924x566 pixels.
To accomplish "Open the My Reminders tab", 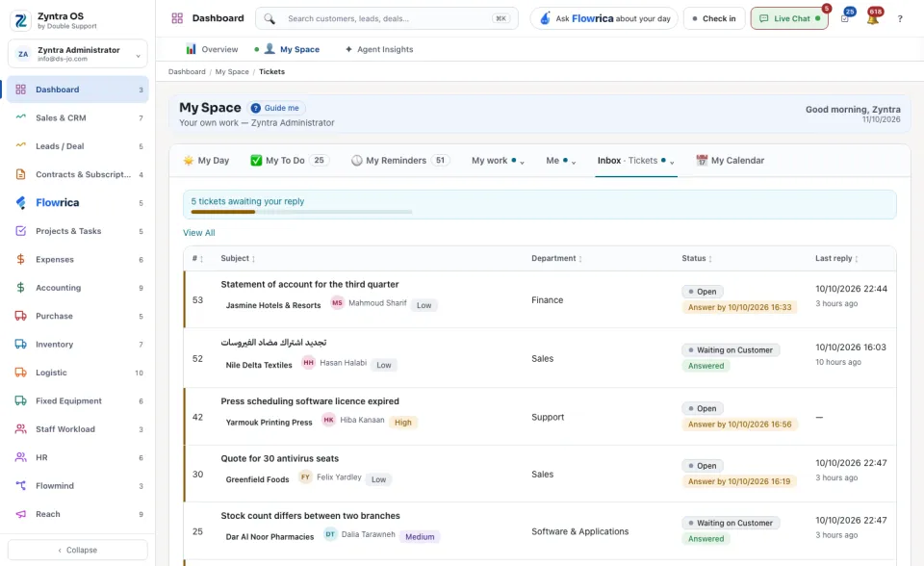I will [x=400, y=161].
